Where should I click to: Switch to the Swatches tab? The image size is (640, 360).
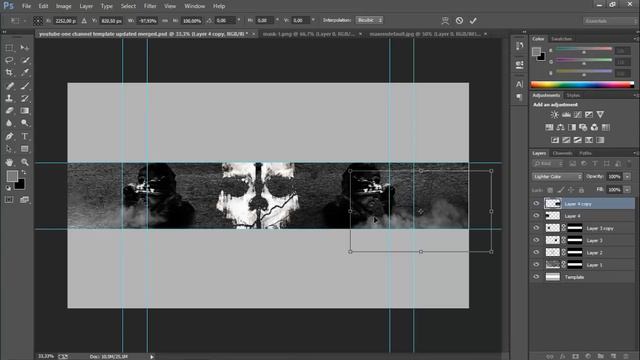(x=561, y=39)
